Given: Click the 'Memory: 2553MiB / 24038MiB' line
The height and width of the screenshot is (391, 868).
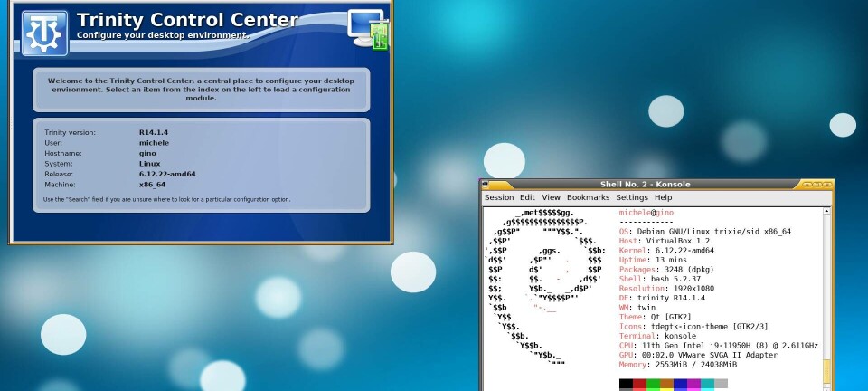Looking at the screenshot, I should click(x=678, y=365).
